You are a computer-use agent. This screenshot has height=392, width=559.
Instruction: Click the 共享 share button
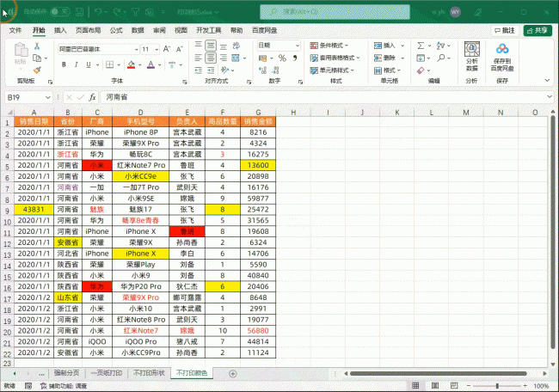pos(537,31)
